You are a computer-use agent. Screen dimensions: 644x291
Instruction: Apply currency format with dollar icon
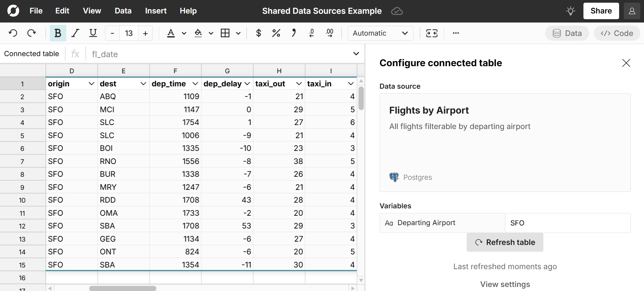pos(258,33)
